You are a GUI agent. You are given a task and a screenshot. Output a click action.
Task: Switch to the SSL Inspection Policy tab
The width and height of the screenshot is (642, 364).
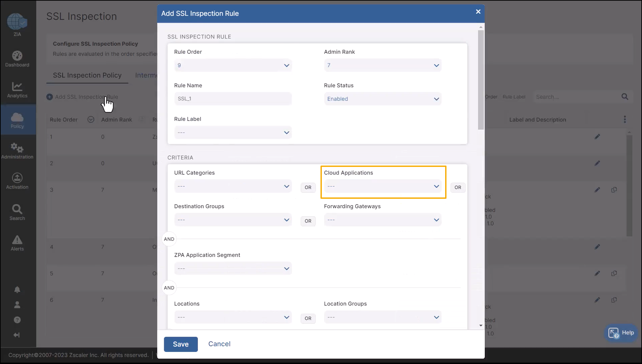pos(87,75)
